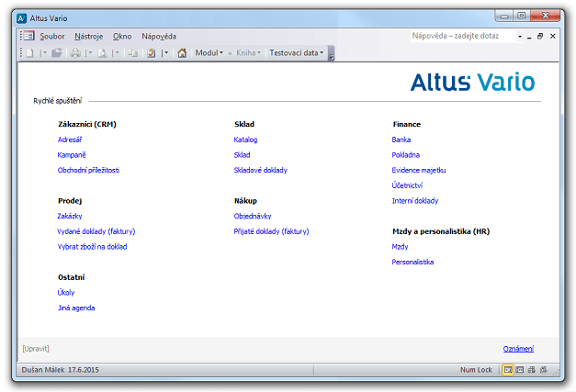
Task: Click the Oznámení link
Action: tap(518, 349)
